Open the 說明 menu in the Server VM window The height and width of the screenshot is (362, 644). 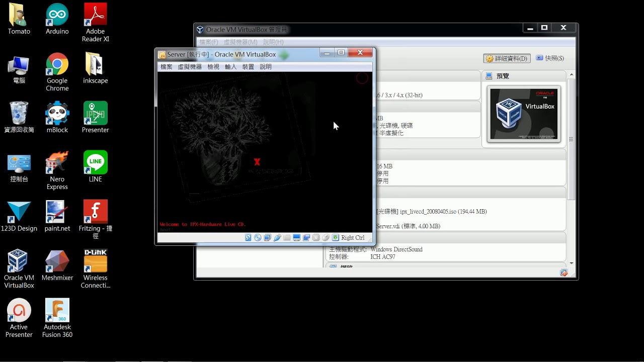266,66
